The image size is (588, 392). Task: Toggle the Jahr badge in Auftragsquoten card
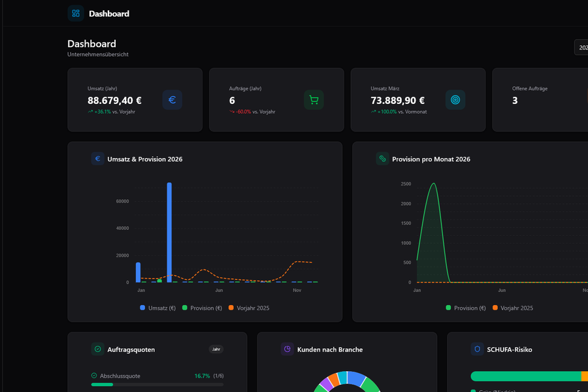(216, 350)
